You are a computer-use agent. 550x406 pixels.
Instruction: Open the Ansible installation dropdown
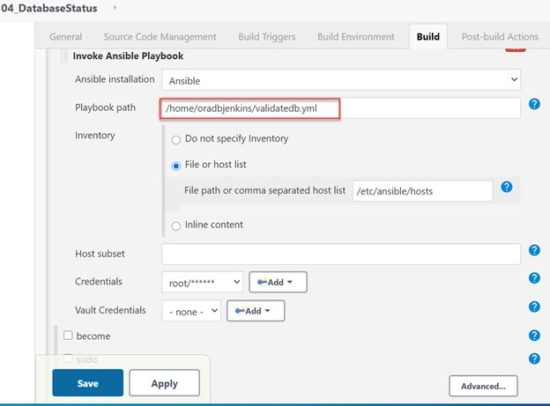click(x=341, y=80)
